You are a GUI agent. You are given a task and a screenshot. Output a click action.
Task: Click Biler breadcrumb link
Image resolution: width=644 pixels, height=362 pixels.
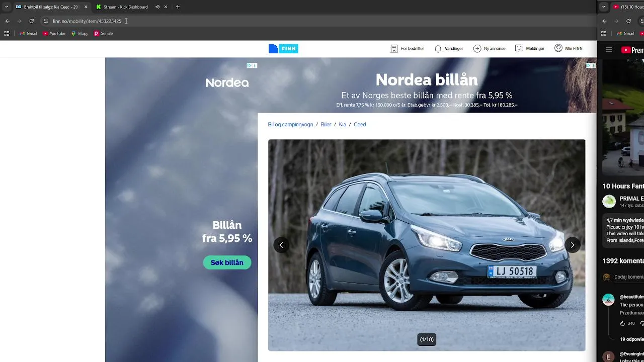326,125
